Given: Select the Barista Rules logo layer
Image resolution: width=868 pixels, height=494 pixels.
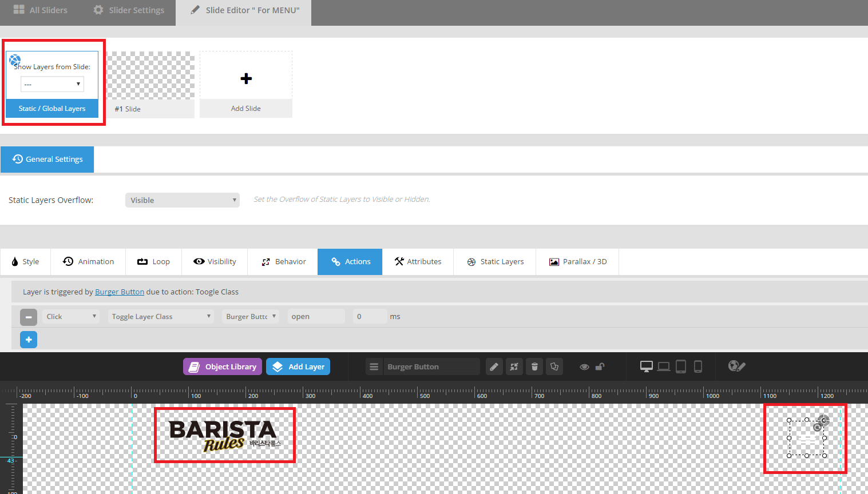Looking at the screenshot, I should 225,436.
